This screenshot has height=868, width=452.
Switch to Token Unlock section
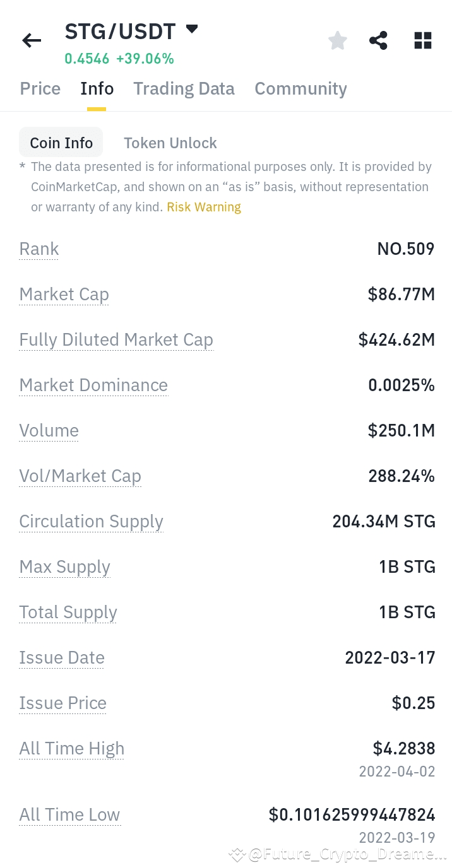(x=170, y=143)
